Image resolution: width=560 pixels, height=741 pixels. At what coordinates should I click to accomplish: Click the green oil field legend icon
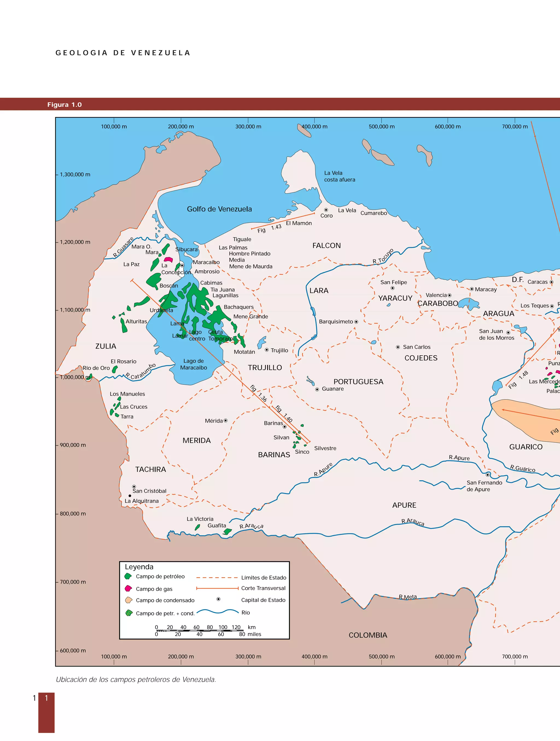[x=128, y=577]
